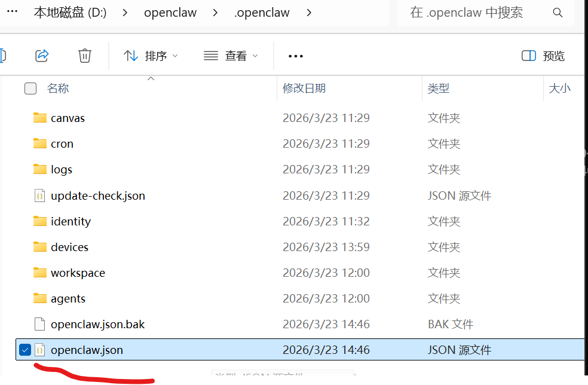Click JSON 源文件 type of openclaw.json
This screenshot has height=385, width=588.
pos(460,350)
